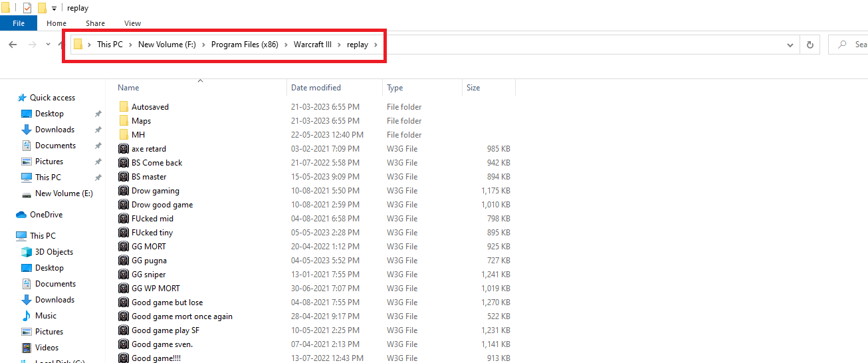Screen dimensions: 868x363
Task: Expand the chevron after 'Warcraft III' breadcrumb
Action: click(339, 45)
